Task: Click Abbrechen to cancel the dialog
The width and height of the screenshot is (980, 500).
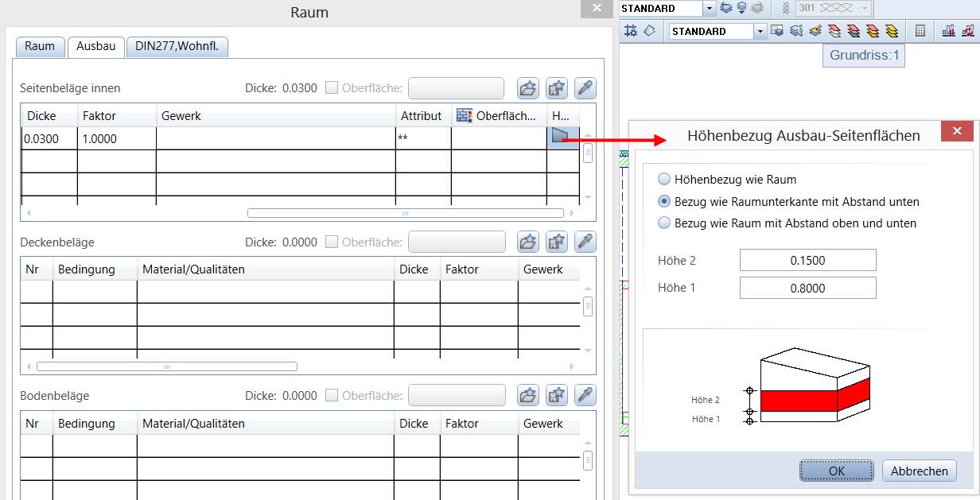Action: tap(919, 471)
